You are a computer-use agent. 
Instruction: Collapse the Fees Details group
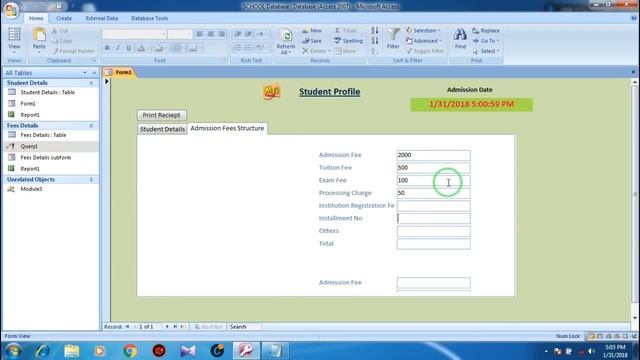(91, 126)
